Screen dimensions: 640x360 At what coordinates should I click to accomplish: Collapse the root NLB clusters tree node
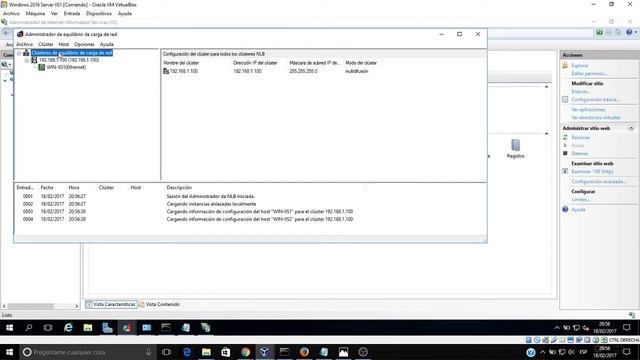tap(19, 53)
